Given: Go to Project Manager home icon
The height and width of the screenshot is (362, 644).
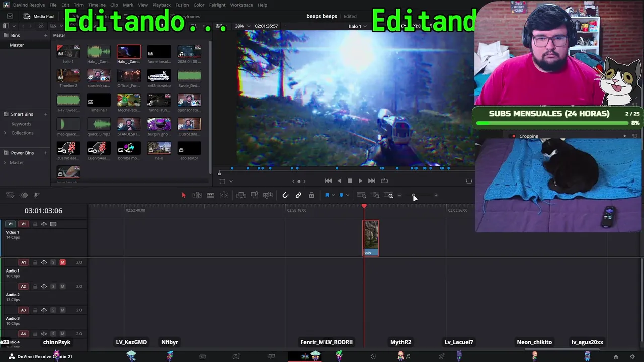Looking at the screenshot, I should [616, 357].
